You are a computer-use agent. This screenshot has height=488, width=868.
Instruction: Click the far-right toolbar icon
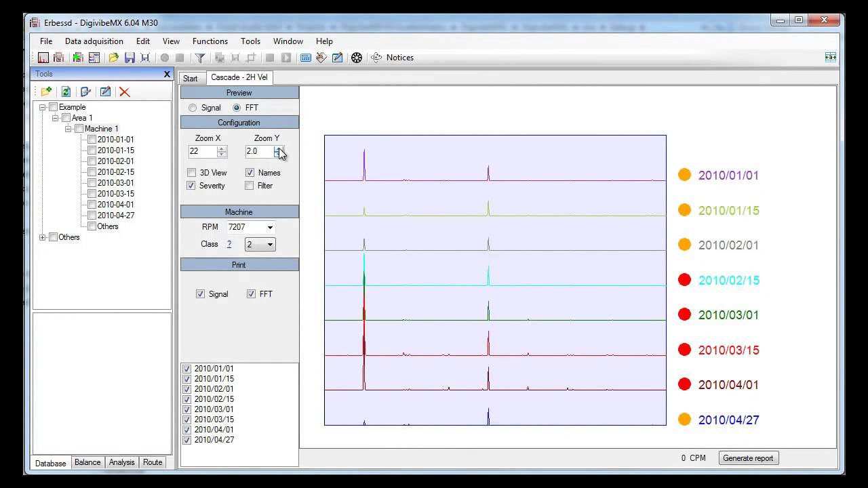tap(830, 58)
